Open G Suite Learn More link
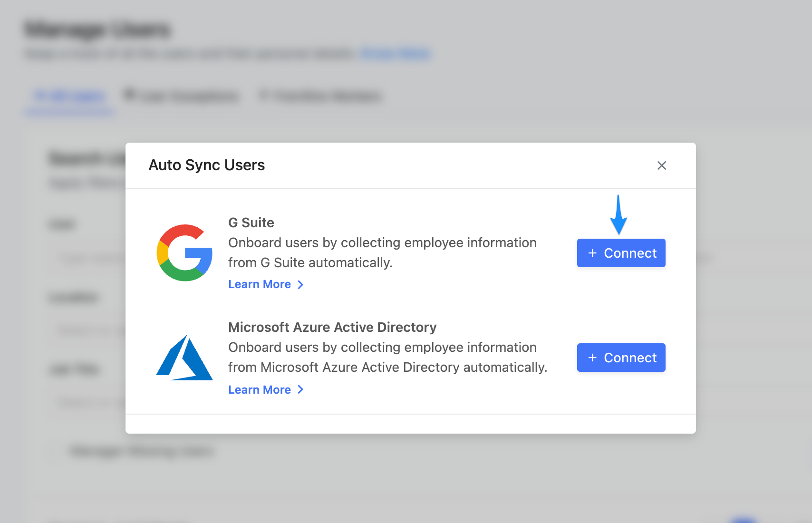The width and height of the screenshot is (812, 523). point(266,284)
